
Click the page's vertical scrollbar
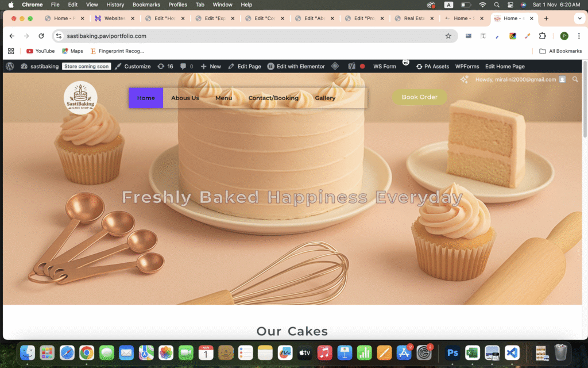[x=585, y=115]
